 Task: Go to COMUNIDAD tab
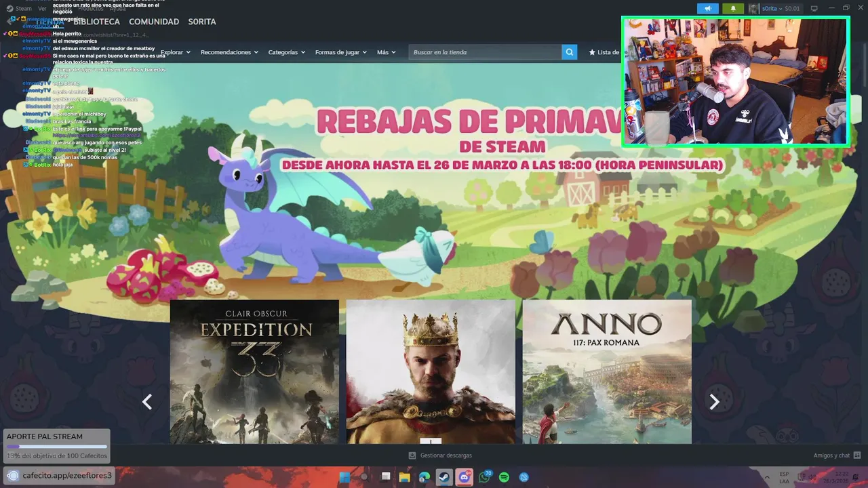[x=154, y=22]
